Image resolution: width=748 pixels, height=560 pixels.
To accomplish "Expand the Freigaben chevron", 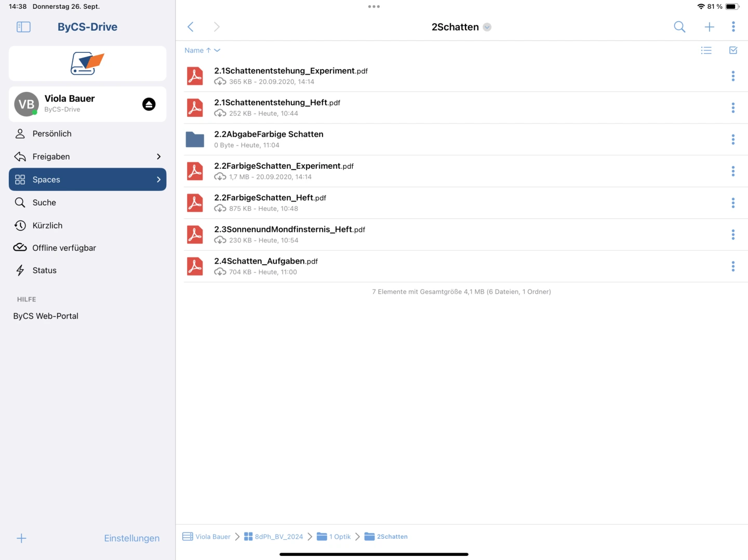I will (158, 157).
